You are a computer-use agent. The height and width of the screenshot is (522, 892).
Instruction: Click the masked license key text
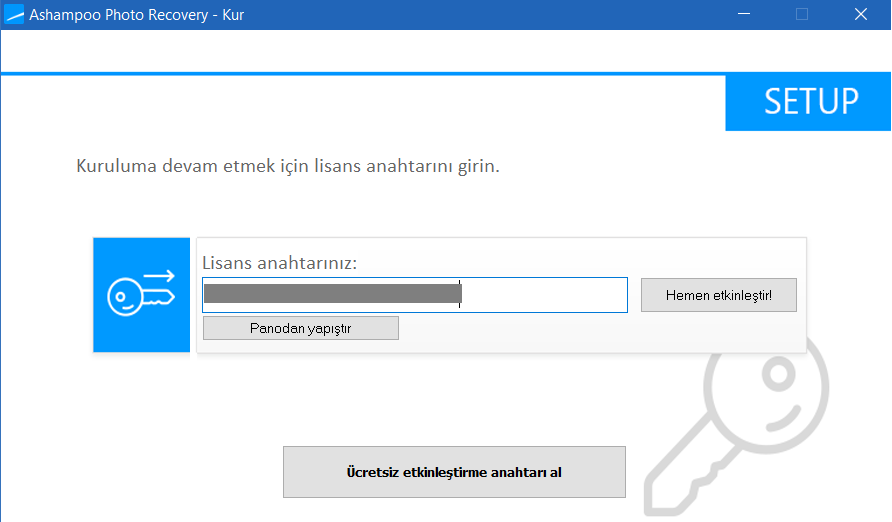point(333,293)
